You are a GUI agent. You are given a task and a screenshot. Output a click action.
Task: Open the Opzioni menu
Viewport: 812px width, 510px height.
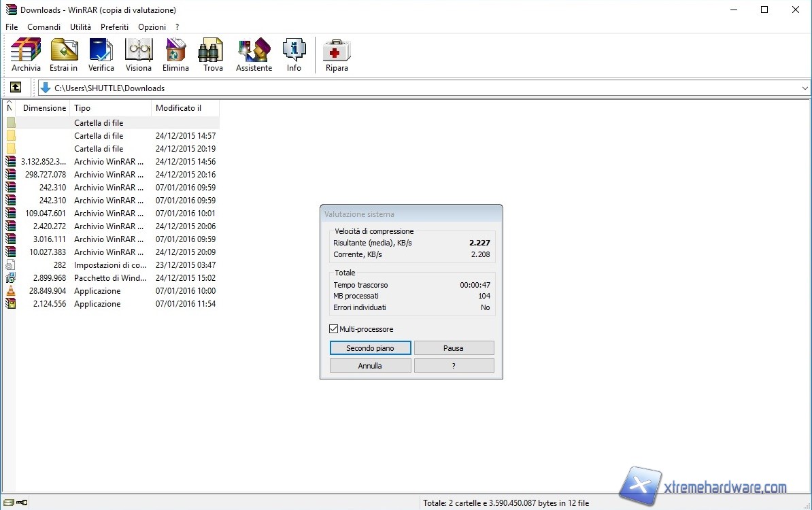coord(152,27)
